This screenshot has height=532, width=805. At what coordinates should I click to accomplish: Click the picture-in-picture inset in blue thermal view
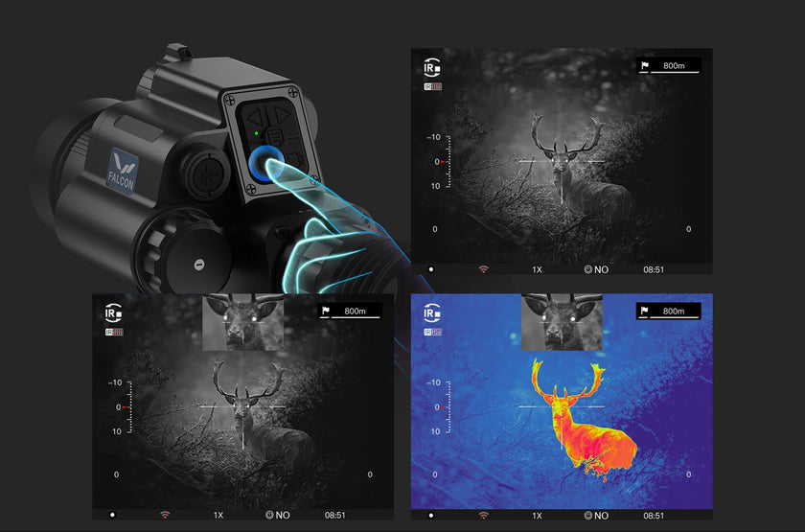(x=562, y=322)
